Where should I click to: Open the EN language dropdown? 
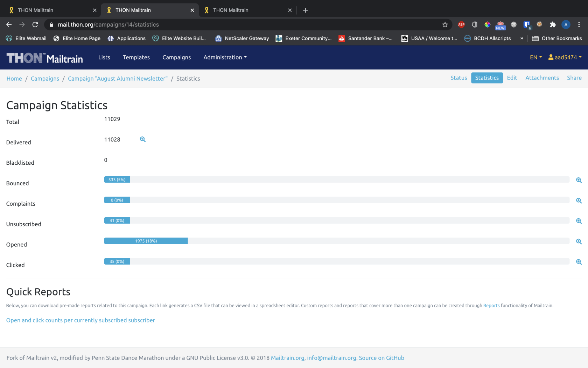536,57
